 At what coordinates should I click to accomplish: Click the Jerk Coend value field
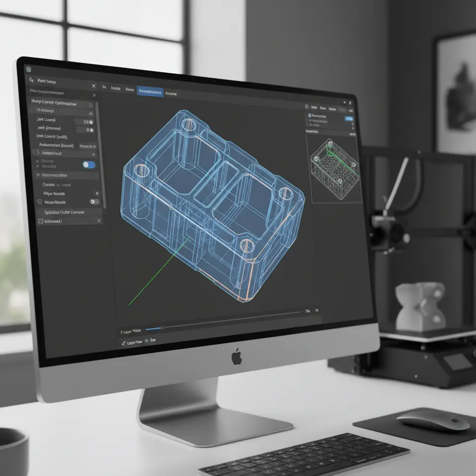(x=84, y=122)
